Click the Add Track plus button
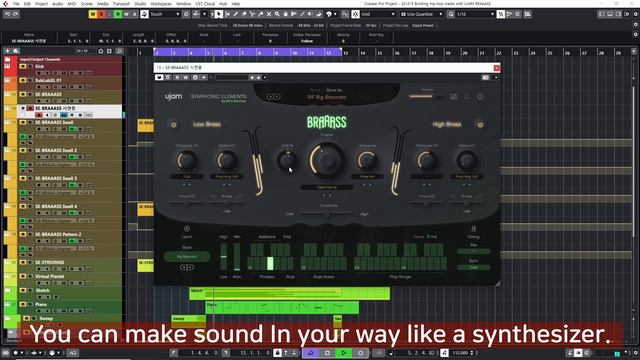This screenshot has height=360, width=640. click(x=7, y=51)
